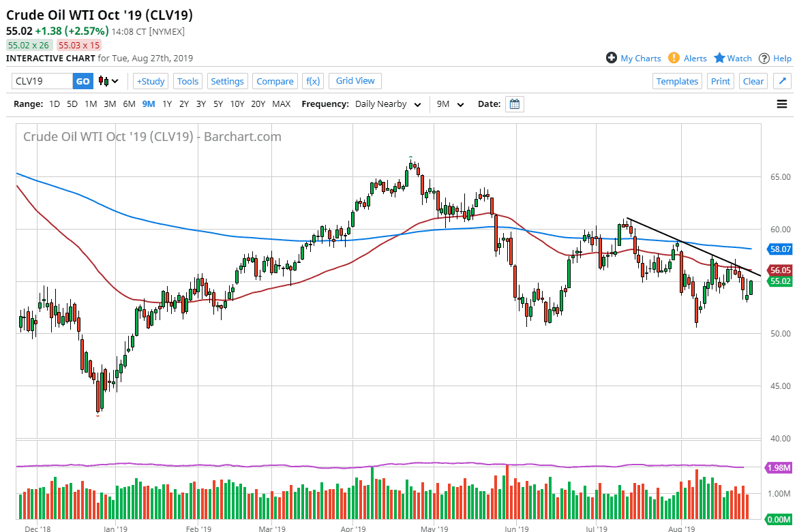Click +Study to add an indicator
Viewport: 797px width, 532px height.
click(150, 80)
